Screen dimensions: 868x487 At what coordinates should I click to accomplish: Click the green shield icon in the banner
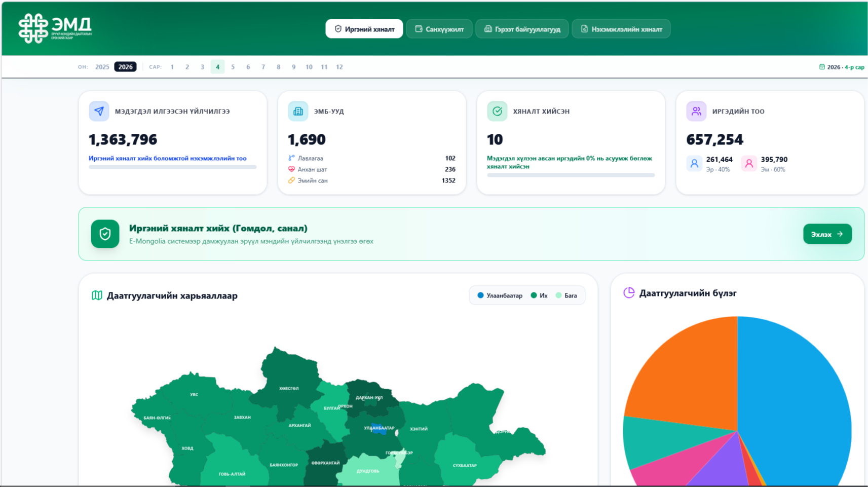105,234
